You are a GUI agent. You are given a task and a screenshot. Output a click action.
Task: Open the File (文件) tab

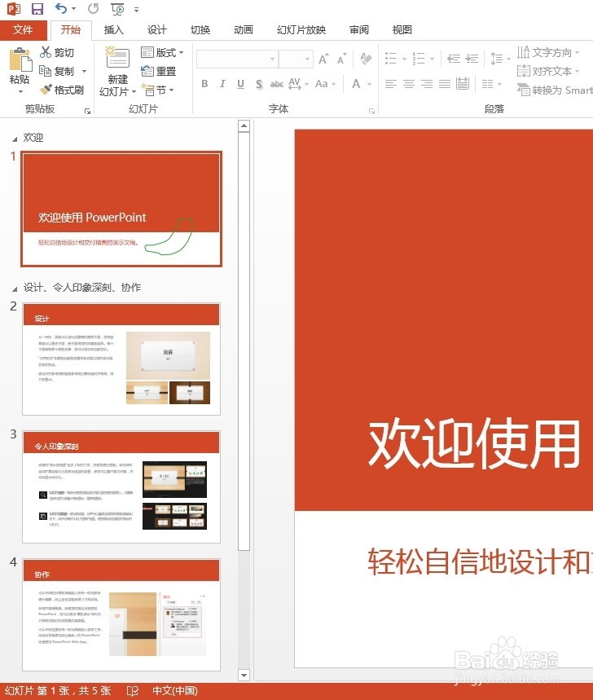click(23, 30)
